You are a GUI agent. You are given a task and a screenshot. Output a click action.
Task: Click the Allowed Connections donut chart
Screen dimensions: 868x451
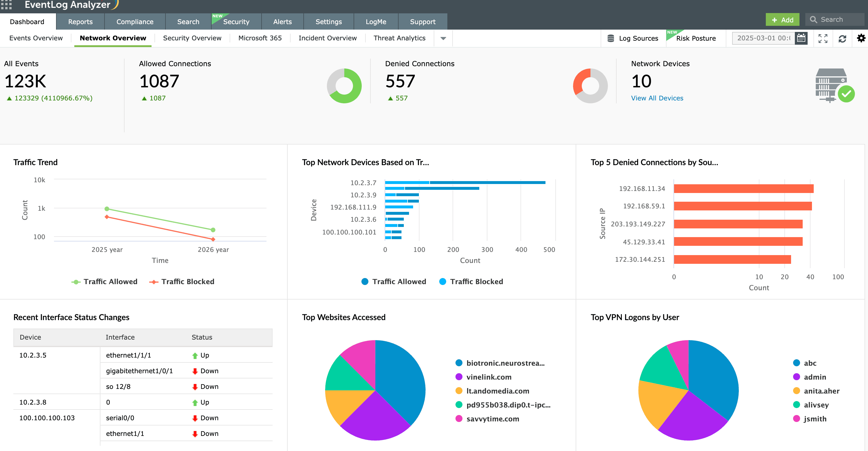(x=344, y=86)
